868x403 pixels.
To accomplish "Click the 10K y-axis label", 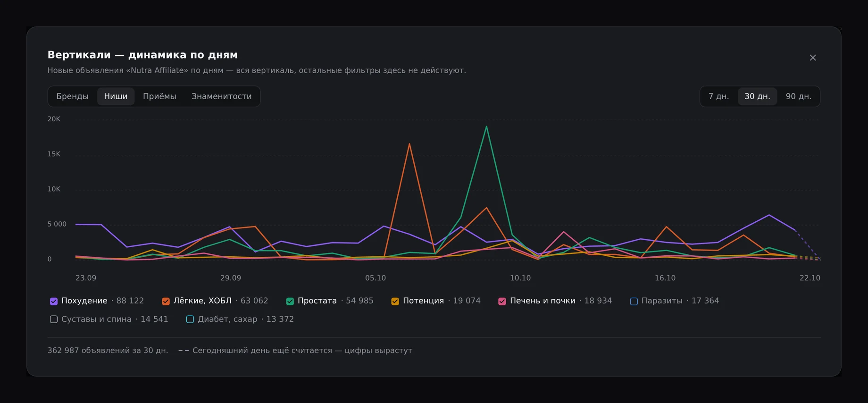I will pos(54,189).
